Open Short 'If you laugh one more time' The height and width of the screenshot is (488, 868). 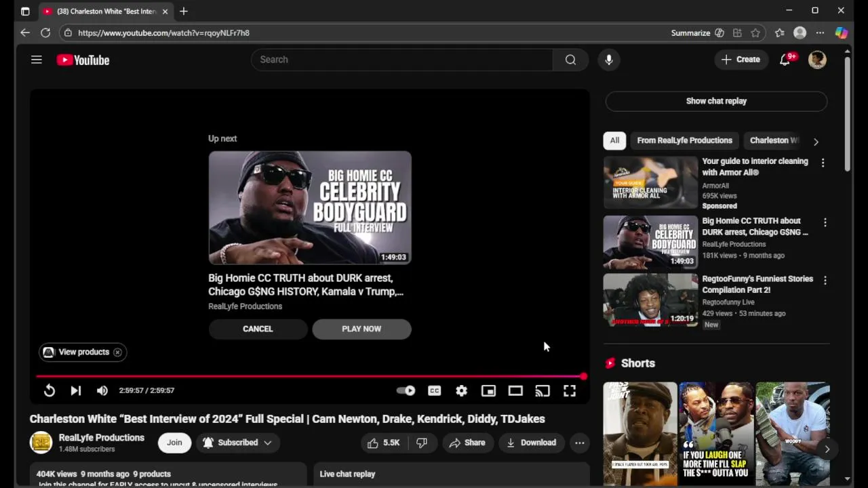tap(716, 434)
